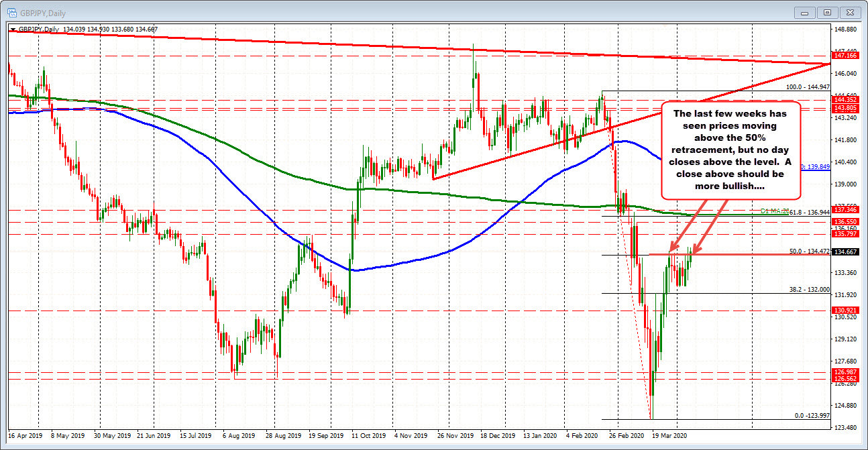Open the chart menu triangle beside GBPJPY,Daily
The width and height of the screenshot is (868, 450).
(x=12, y=29)
